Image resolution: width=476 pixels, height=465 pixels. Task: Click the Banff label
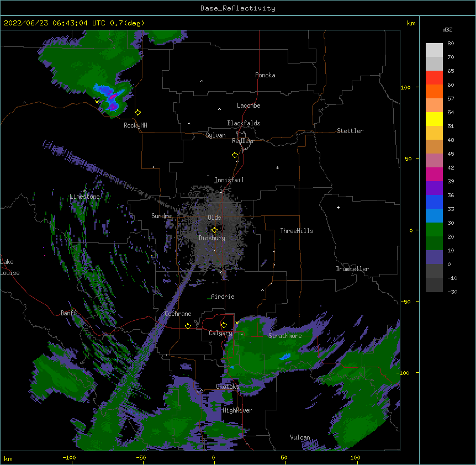[x=68, y=313]
